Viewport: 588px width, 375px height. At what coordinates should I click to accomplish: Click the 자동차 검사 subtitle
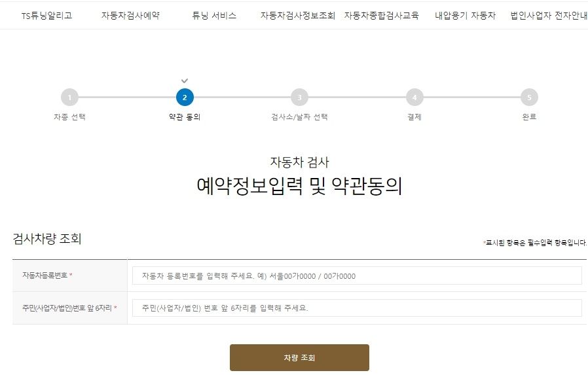pos(299,162)
